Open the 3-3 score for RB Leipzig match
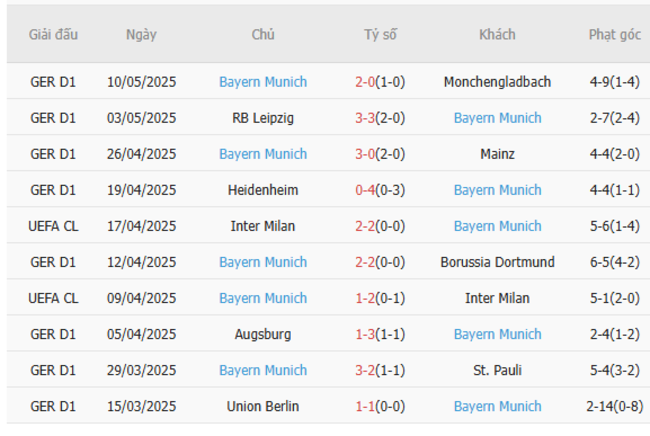This screenshot has width=650, height=436. [x=367, y=118]
